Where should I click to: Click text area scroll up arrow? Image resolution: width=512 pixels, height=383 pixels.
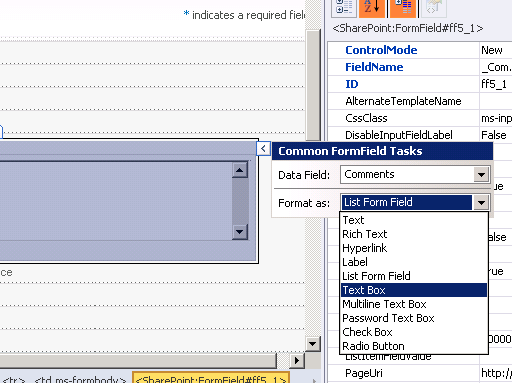[240, 170]
